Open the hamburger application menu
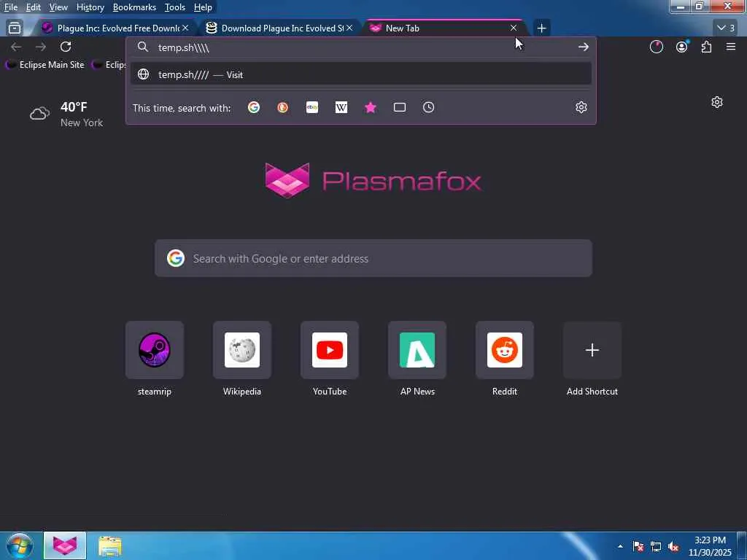 tap(731, 47)
